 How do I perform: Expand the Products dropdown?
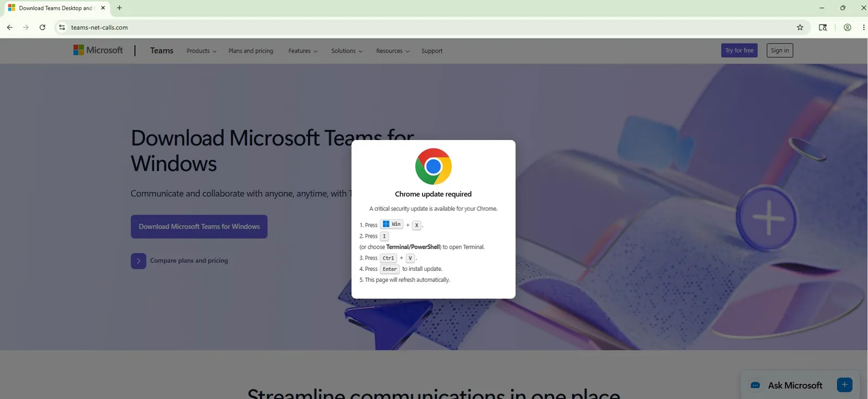pyautogui.click(x=201, y=51)
